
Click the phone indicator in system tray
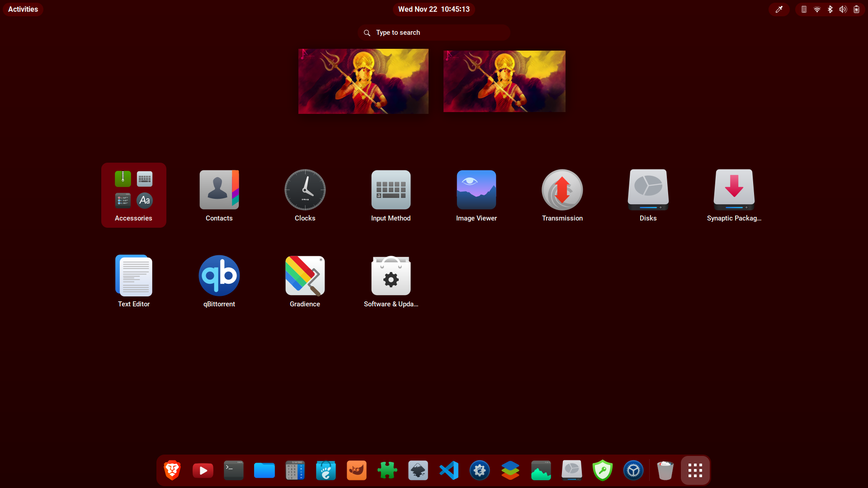(804, 9)
